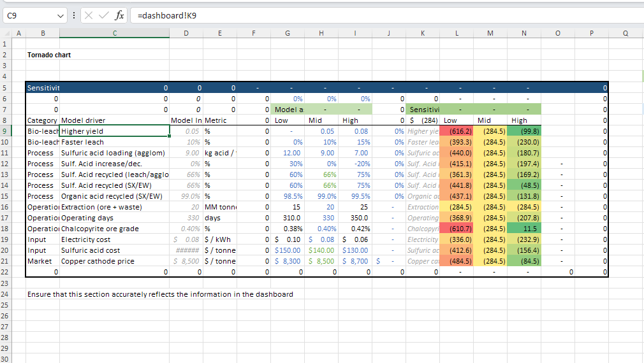644x363 pixels.
Task: Select column N header
Action: [524, 33]
